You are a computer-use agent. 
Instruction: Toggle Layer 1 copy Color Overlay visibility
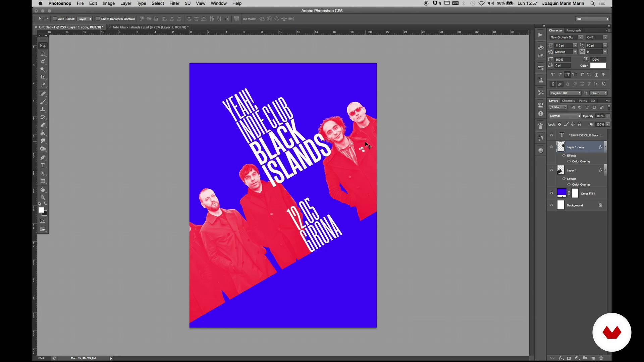tap(569, 161)
